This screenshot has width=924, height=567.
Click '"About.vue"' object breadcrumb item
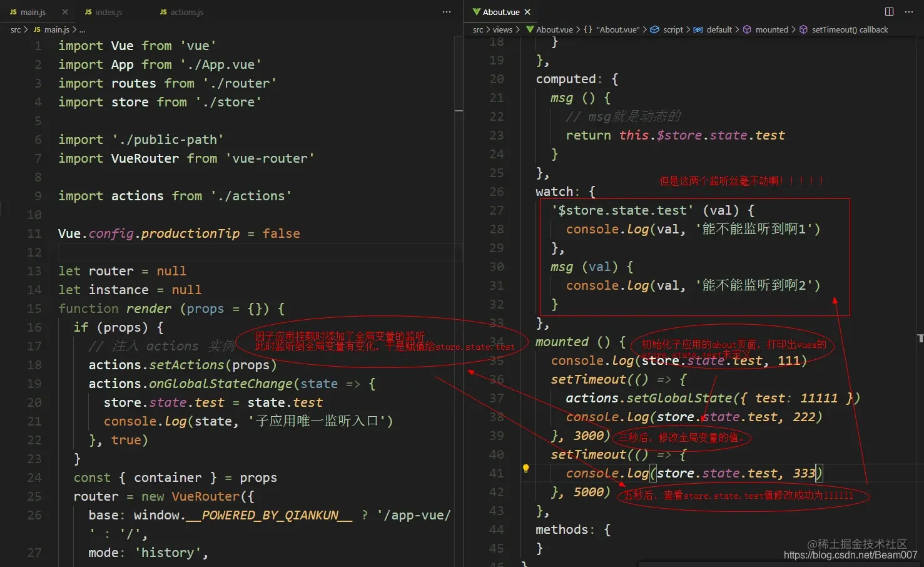point(618,29)
